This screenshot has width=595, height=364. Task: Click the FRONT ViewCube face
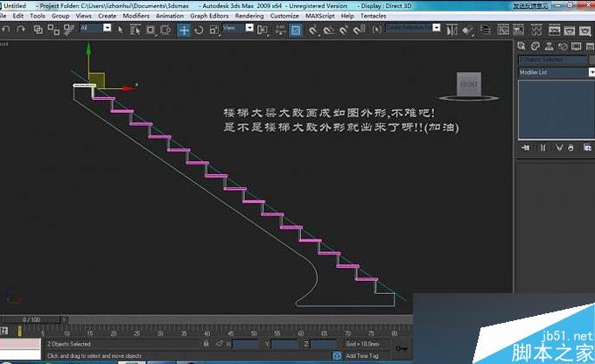tap(469, 84)
